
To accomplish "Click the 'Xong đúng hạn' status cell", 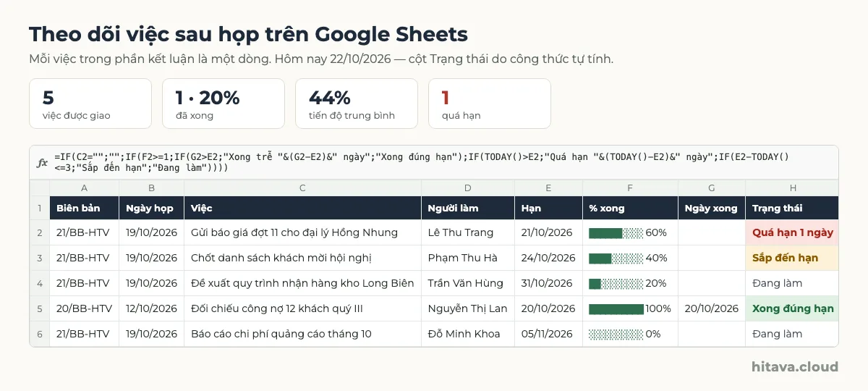I will pyautogui.click(x=792, y=308).
